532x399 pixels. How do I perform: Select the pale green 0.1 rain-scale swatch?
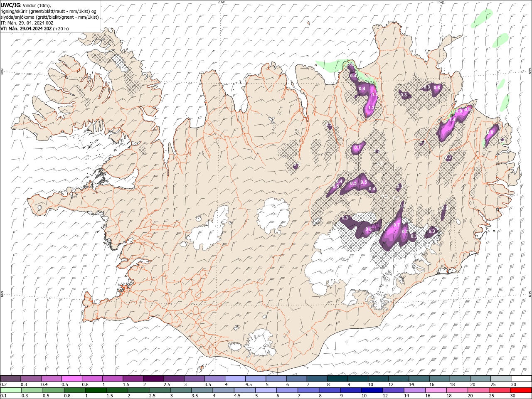pyautogui.click(x=11, y=390)
